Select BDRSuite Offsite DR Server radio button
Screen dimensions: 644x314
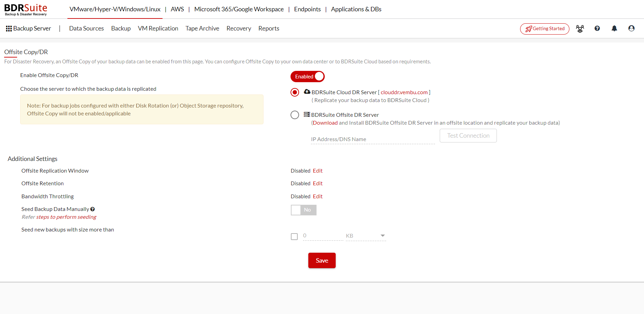coord(295,115)
